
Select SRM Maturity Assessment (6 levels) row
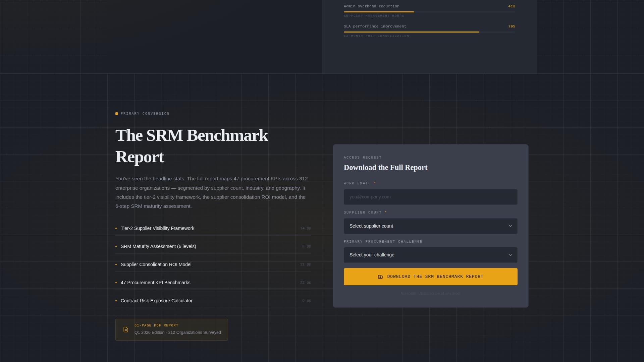point(213,246)
